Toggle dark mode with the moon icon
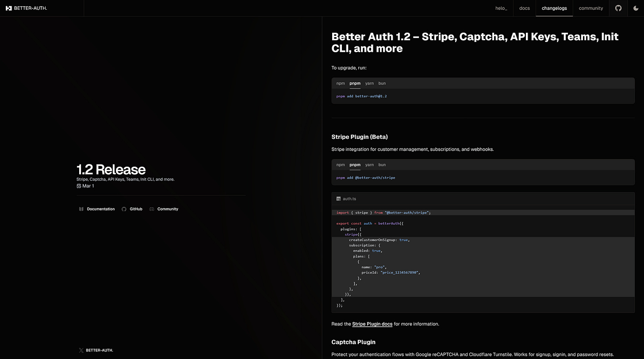 [x=636, y=8]
